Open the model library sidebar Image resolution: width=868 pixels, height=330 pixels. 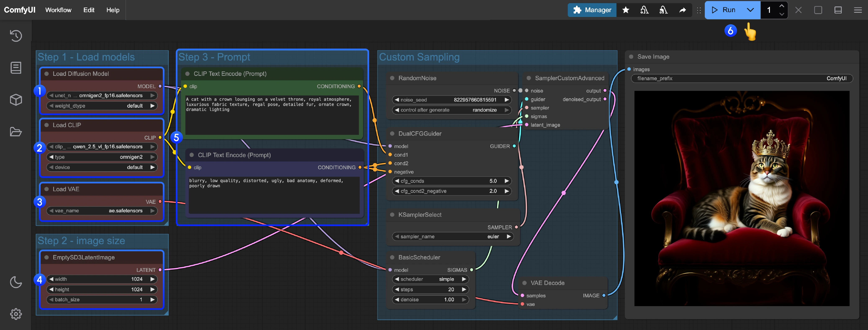pos(16,99)
